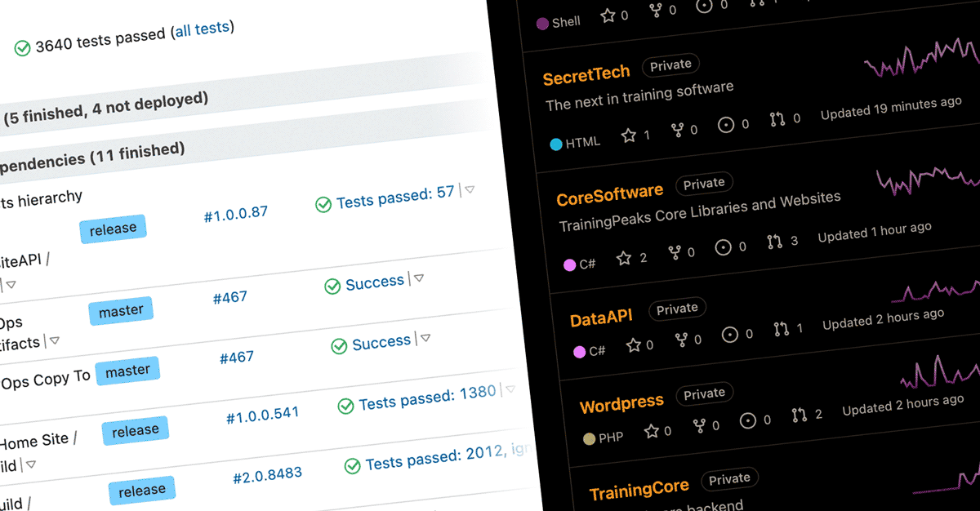Open the "Tests passed: 57" status link
Viewport: 980px width, 511px height.
point(395,197)
